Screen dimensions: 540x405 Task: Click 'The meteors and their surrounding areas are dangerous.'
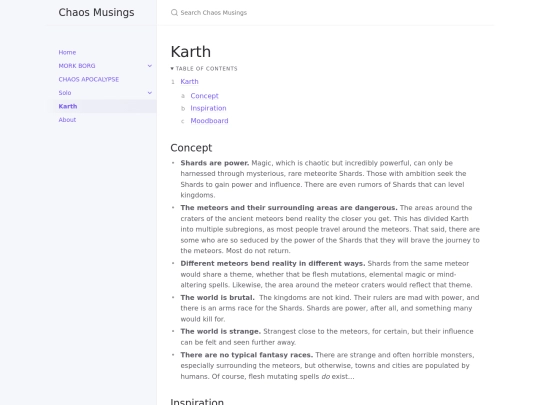coord(289,208)
